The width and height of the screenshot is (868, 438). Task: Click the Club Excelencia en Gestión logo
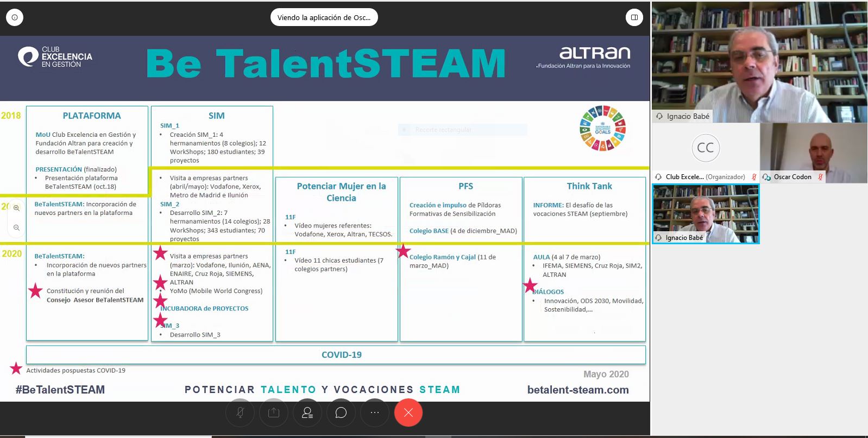55,56
